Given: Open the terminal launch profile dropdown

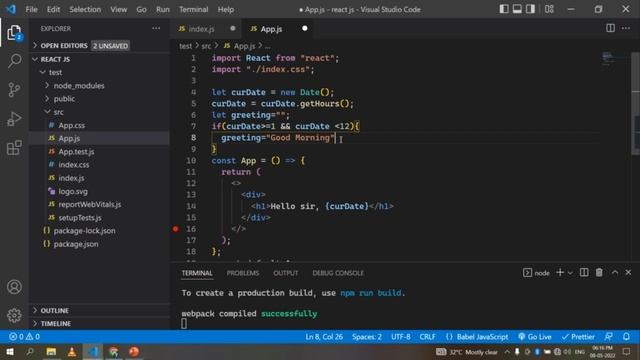Looking at the screenshot, I should [x=570, y=273].
